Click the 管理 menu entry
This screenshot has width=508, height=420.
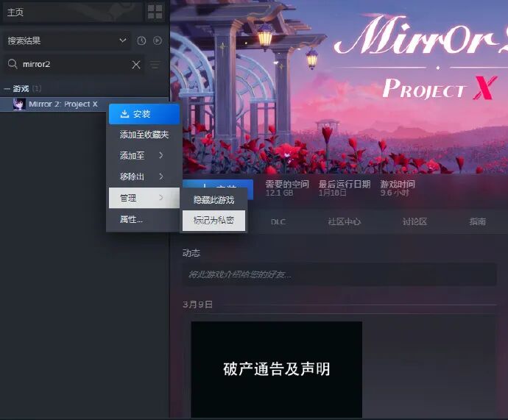tap(144, 198)
